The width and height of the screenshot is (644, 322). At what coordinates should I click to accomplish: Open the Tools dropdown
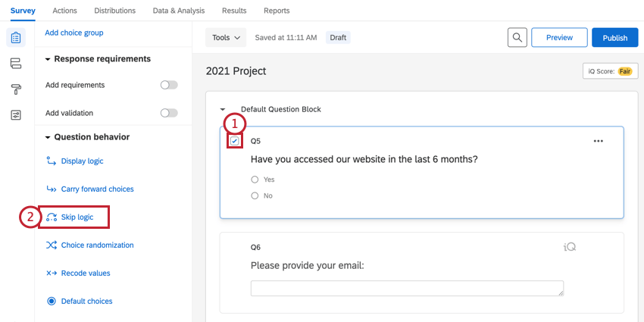pyautogui.click(x=226, y=37)
